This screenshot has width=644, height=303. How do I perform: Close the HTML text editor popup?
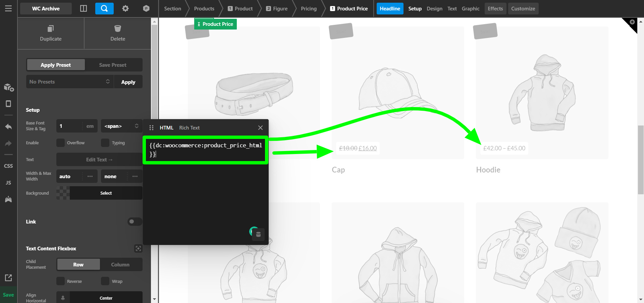click(260, 128)
